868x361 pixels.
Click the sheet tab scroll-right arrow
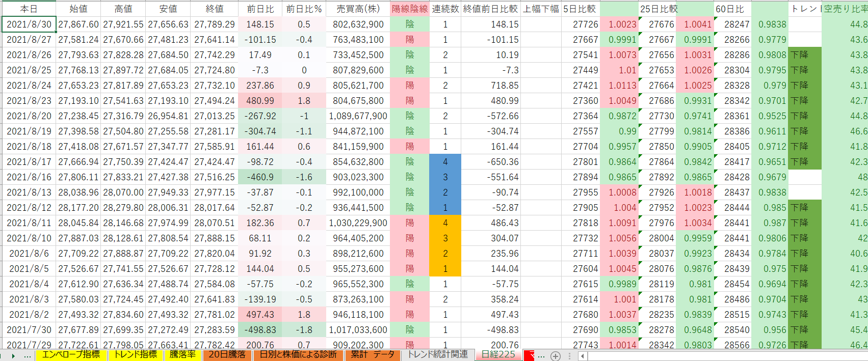click(x=13, y=356)
